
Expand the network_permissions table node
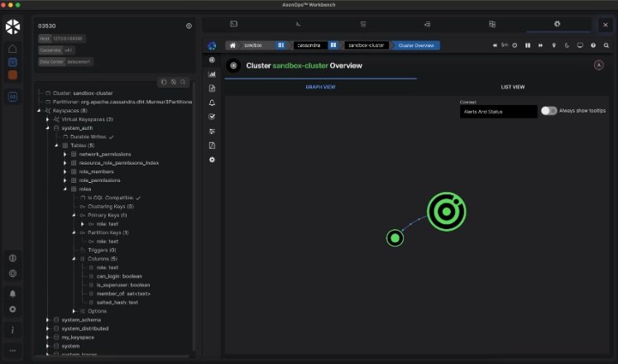[x=65, y=155]
